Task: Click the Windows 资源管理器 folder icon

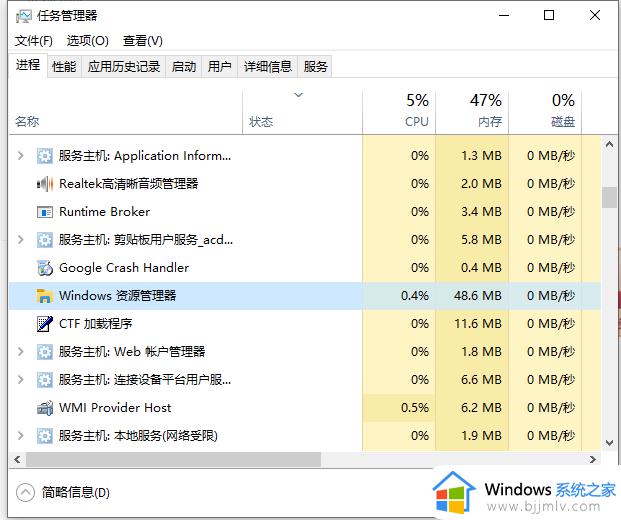Action: click(x=45, y=296)
